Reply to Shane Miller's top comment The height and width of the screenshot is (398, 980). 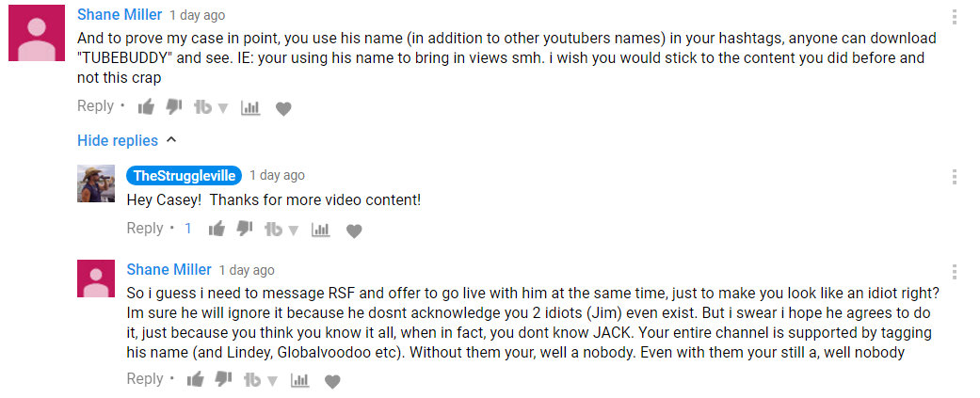(x=96, y=106)
